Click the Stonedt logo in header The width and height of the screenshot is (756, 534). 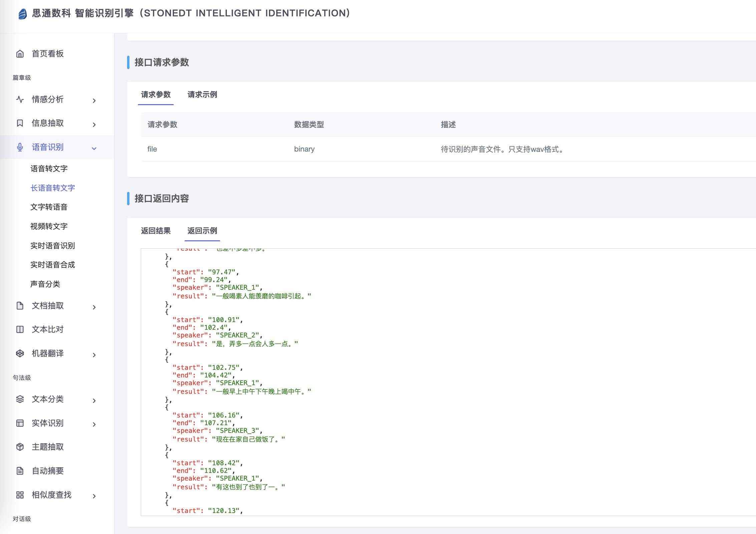(22, 14)
